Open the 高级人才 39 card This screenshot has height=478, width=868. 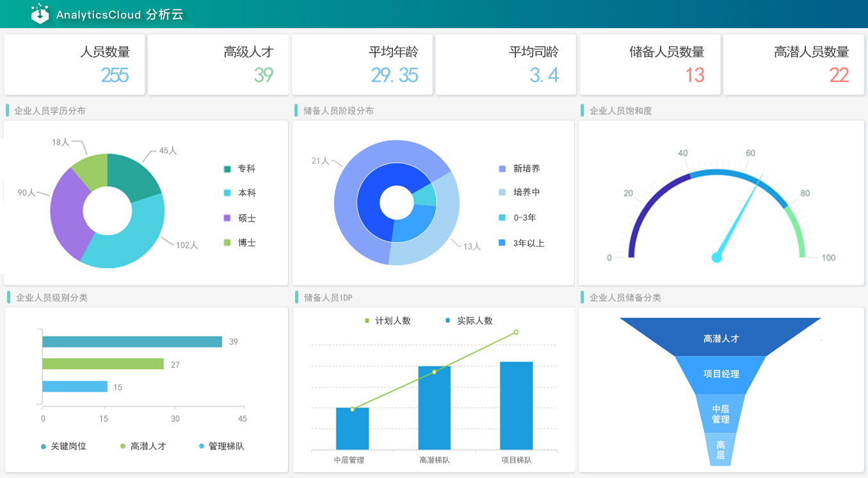pos(218,65)
